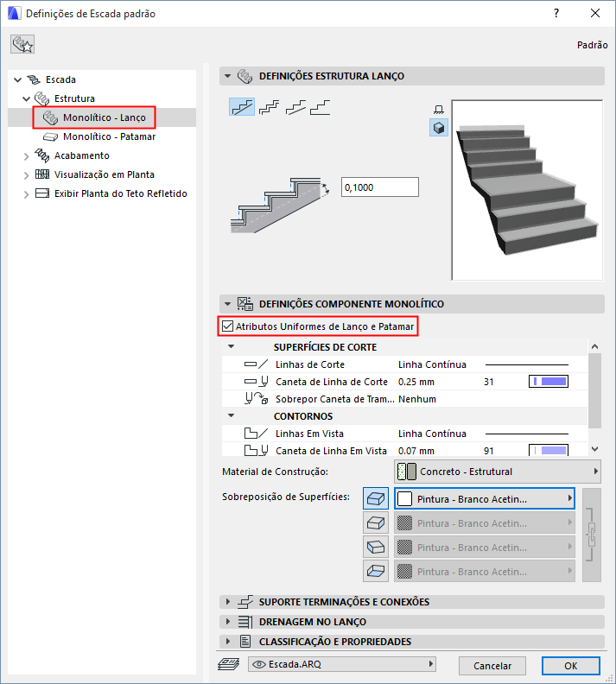Select the first flight structure type icon
This screenshot has width=616, height=684.
point(242,107)
